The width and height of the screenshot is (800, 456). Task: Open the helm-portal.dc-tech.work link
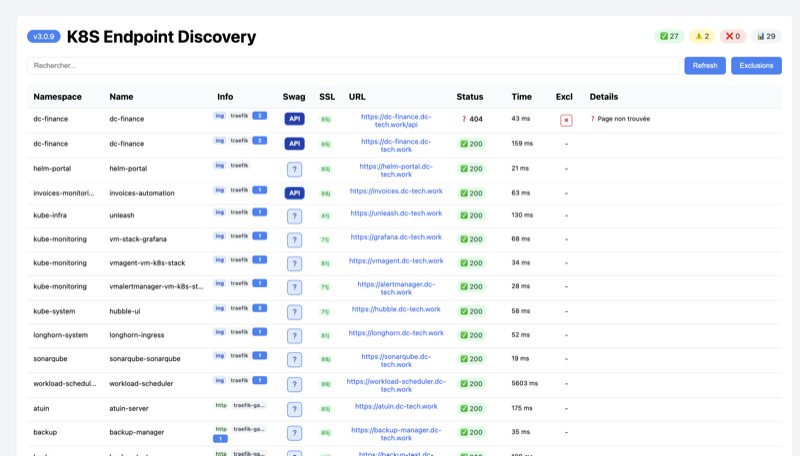[396, 170]
